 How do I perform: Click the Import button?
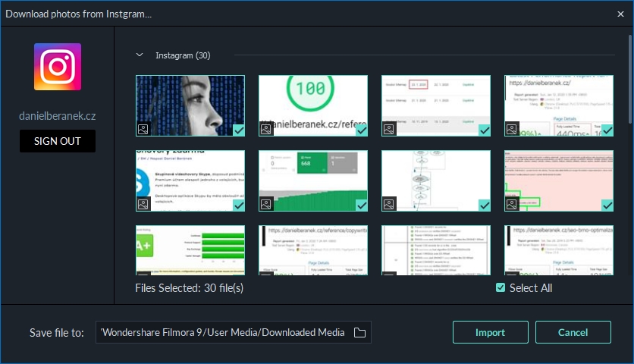pyautogui.click(x=491, y=332)
